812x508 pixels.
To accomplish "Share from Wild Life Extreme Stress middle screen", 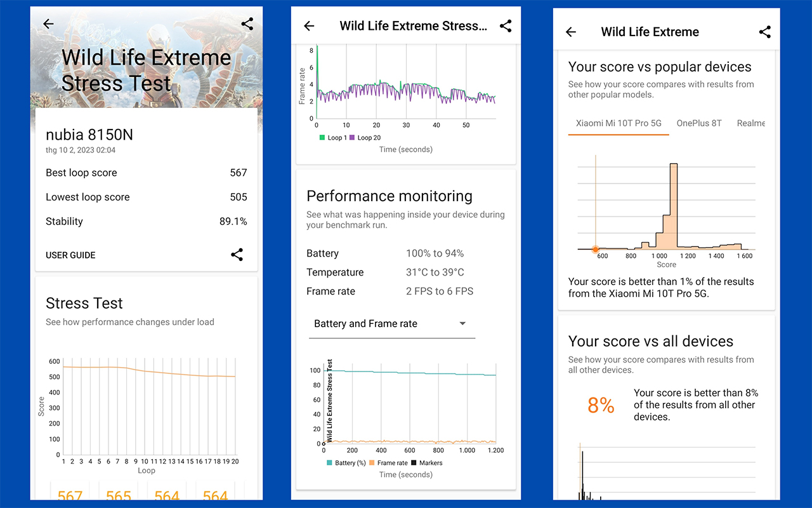I will [x=506, y=26].
